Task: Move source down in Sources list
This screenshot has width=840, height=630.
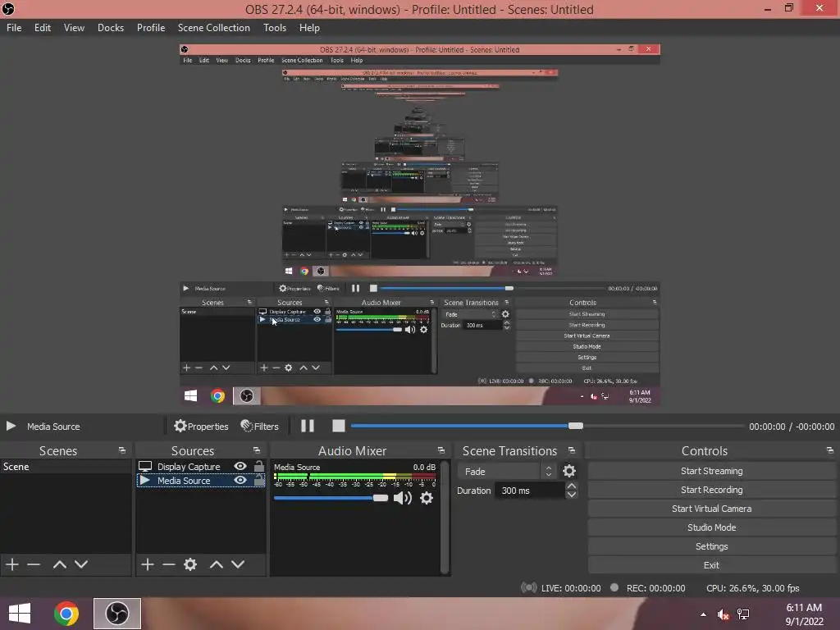Action: (238, 564)
